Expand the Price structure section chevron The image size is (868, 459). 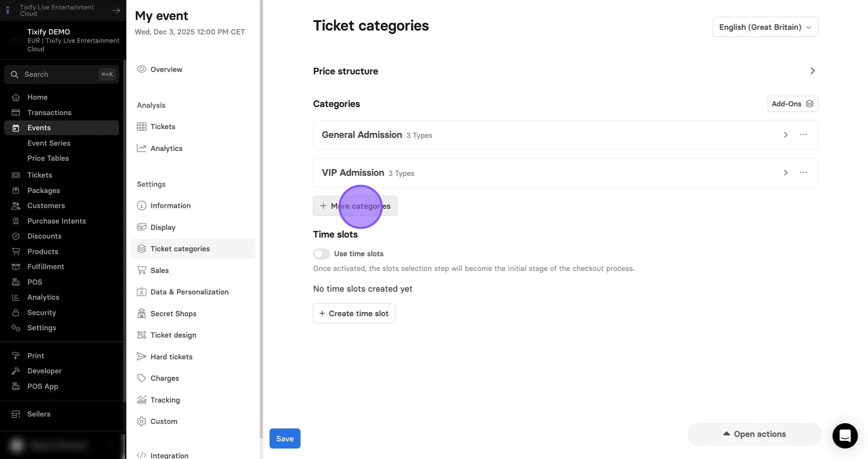click(813, 71)
